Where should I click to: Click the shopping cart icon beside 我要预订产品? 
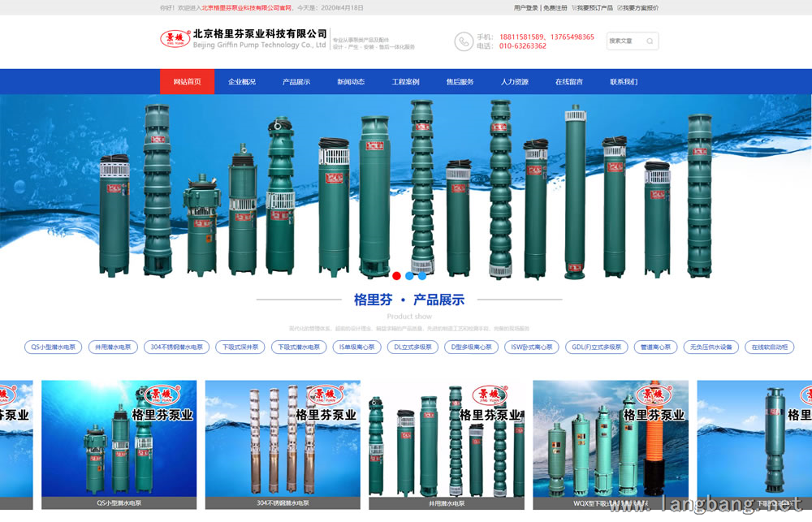(x=574, y=8)
